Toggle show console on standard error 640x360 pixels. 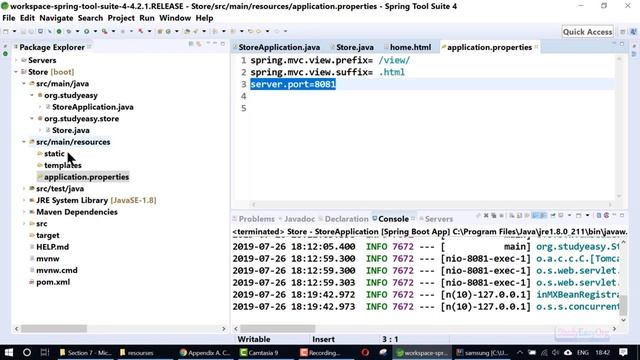(543, 216)
